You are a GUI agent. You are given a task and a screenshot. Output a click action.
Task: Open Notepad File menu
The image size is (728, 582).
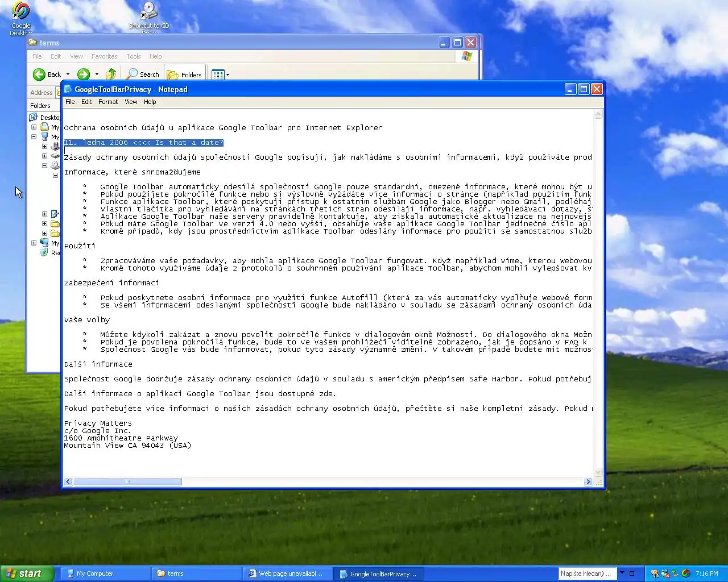click(x=70, y=102)
